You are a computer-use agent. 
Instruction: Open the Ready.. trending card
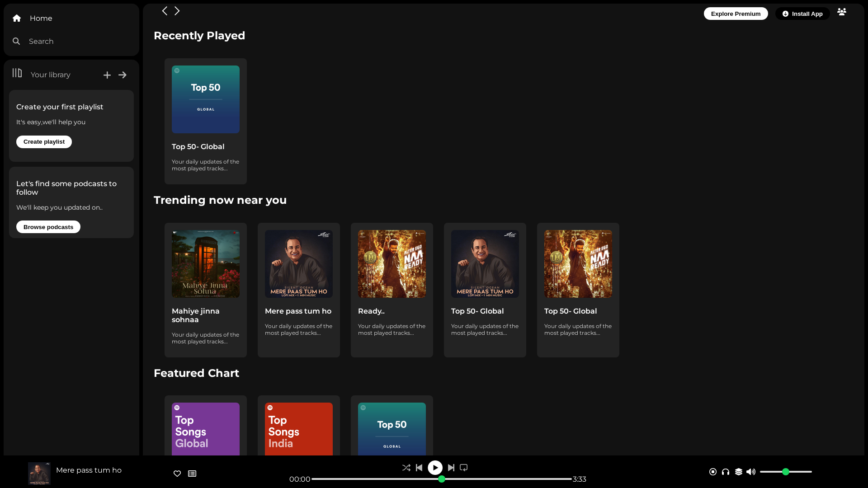click(x=392, y=290)
